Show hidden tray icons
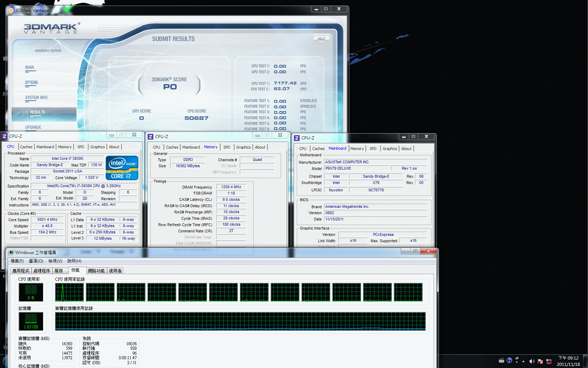588x368 pixels. pos(524,361)
